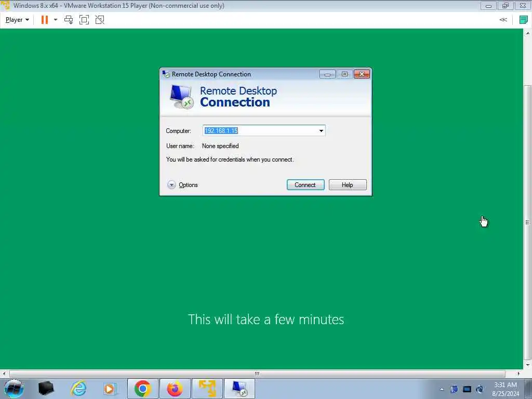
Task: Click the network monitor tray icon
Action: [467, 389]
